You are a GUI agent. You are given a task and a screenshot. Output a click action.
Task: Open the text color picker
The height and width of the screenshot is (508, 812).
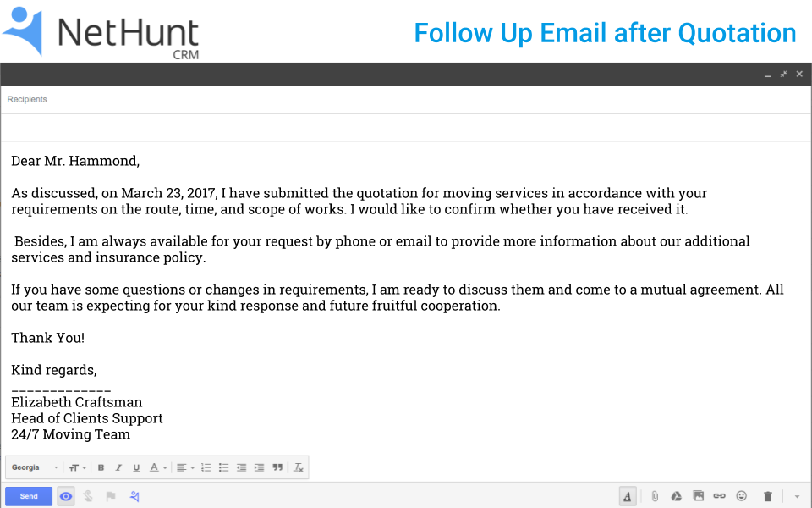pos(156,467)
